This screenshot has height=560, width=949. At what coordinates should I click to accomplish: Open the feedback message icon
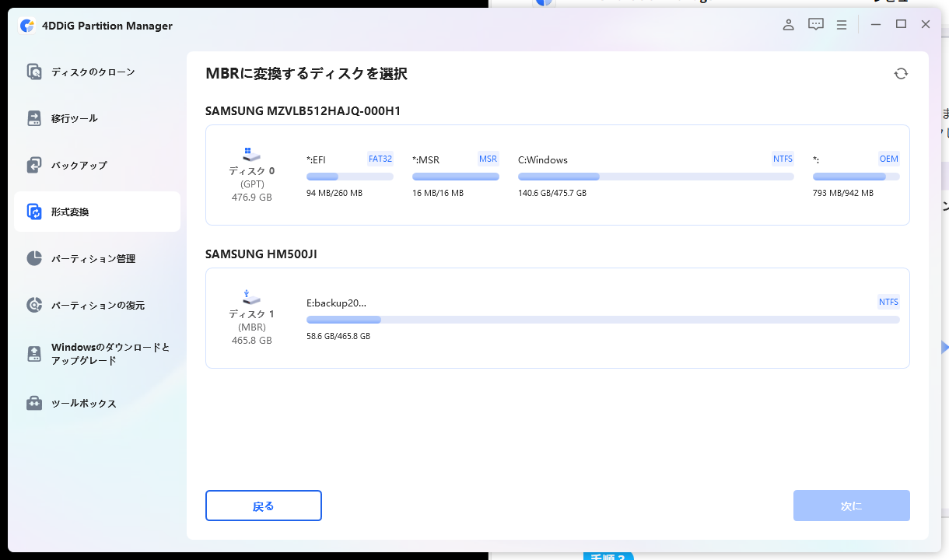[815, 25]
